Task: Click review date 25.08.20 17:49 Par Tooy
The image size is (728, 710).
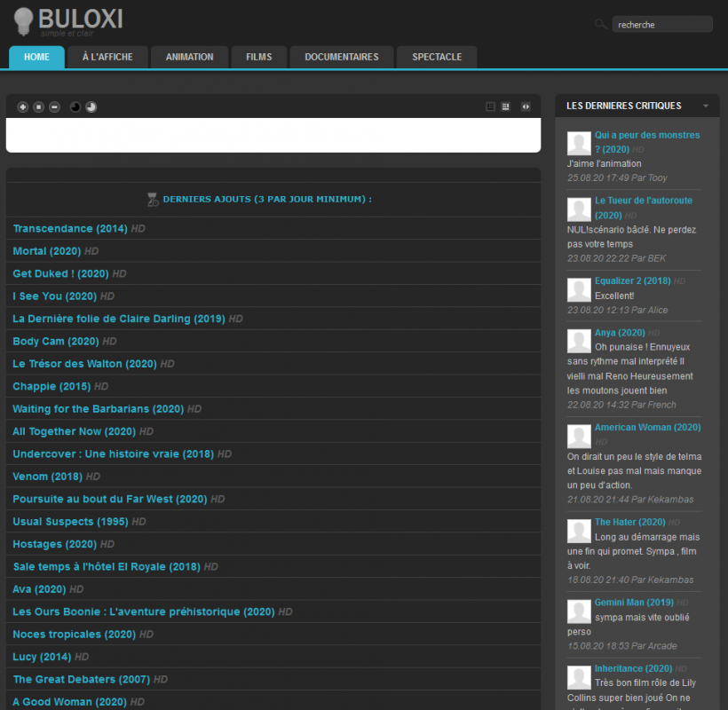Action: click(x=617, y=177)
